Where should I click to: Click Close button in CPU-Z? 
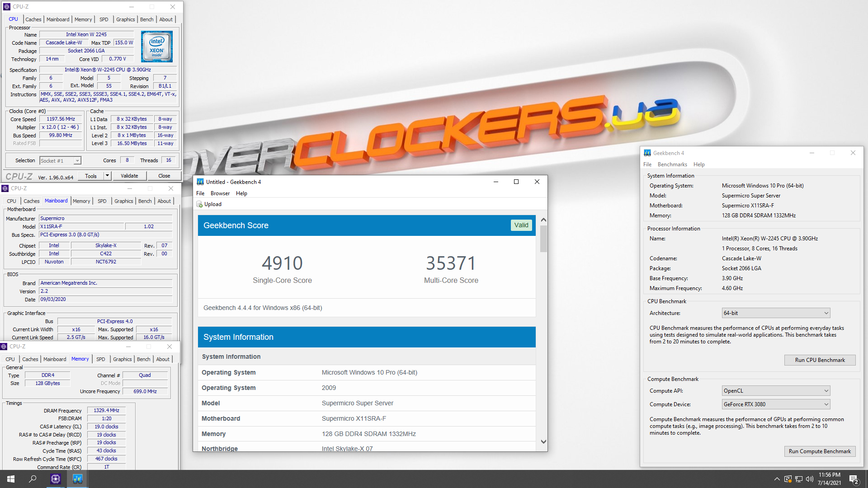pos(164,176)
